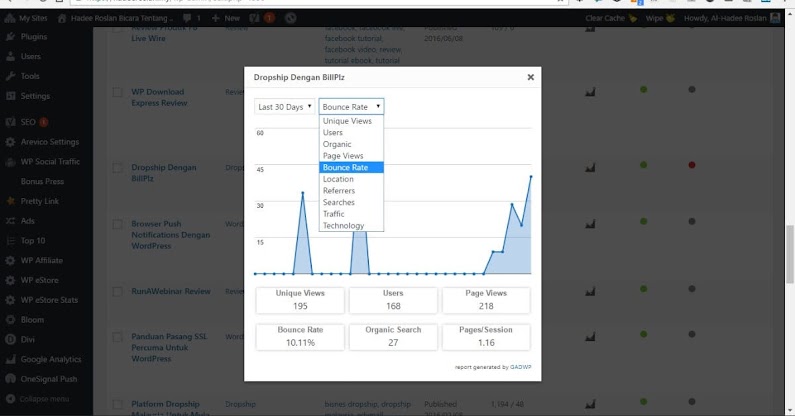Viewport: 795px width, 416px height.
Task: Click red SEO status dot for Dropship Dengan BillPlz
Action: tap(692, 165)
